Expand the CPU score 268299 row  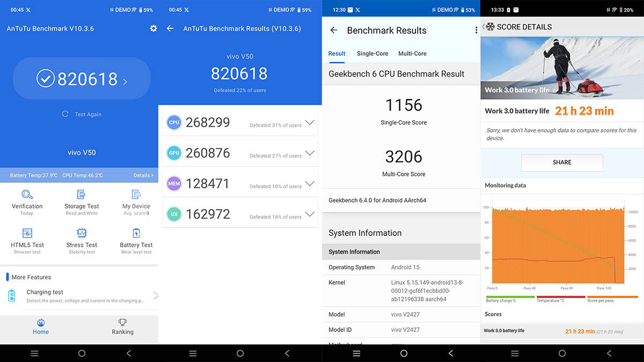[240, 122]
